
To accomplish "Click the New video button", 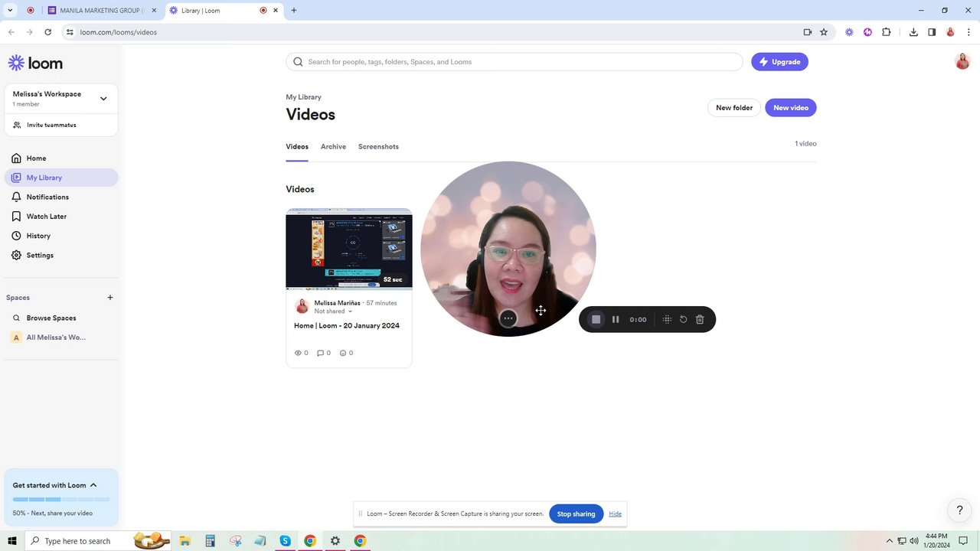I will click(791, 108).
